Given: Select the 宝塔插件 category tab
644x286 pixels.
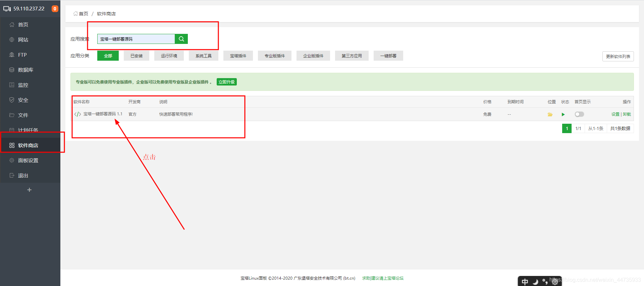Looking at the screenshot, I should tap(238, 56).
